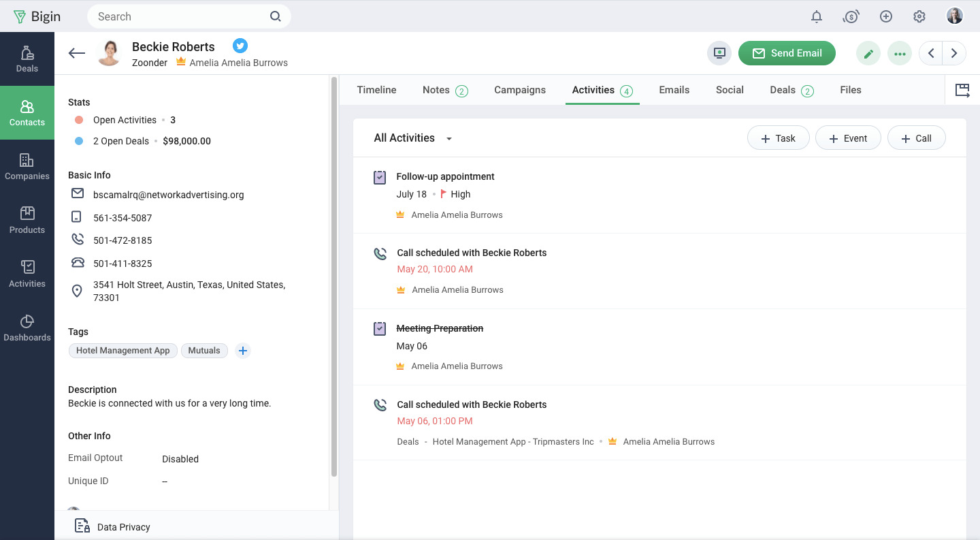Switch to the Timeline tab
Viewport: 980px width, 540px height.
pos(376,90)
